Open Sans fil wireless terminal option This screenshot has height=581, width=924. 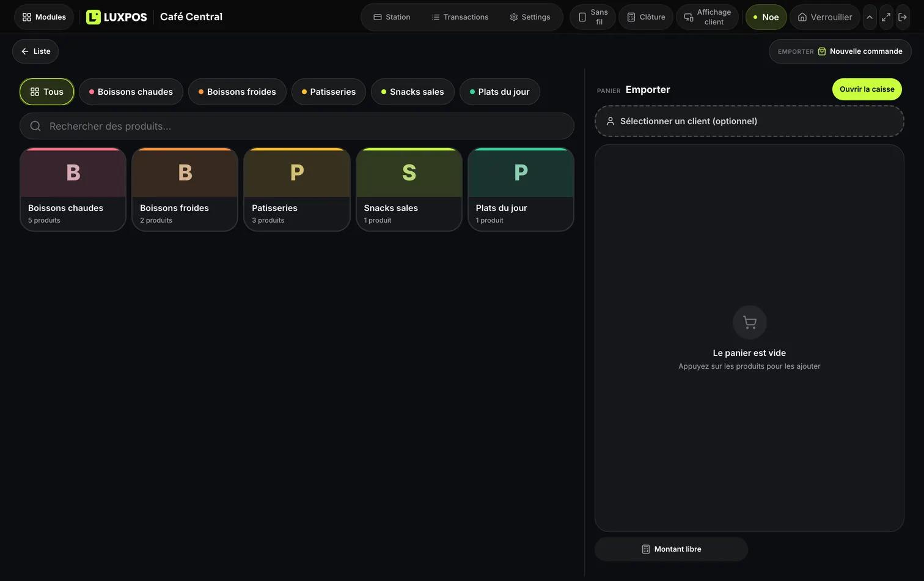[x=593, y=17]
